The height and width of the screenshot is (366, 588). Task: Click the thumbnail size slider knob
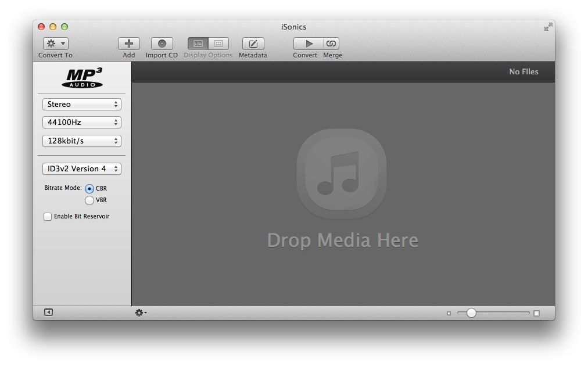[471, 313]
